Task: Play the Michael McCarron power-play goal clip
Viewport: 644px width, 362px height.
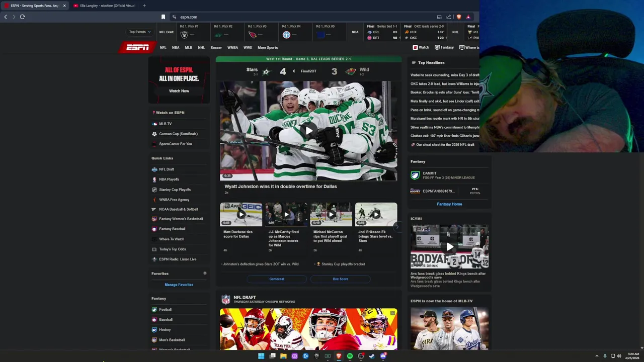Action: [331, 214]
